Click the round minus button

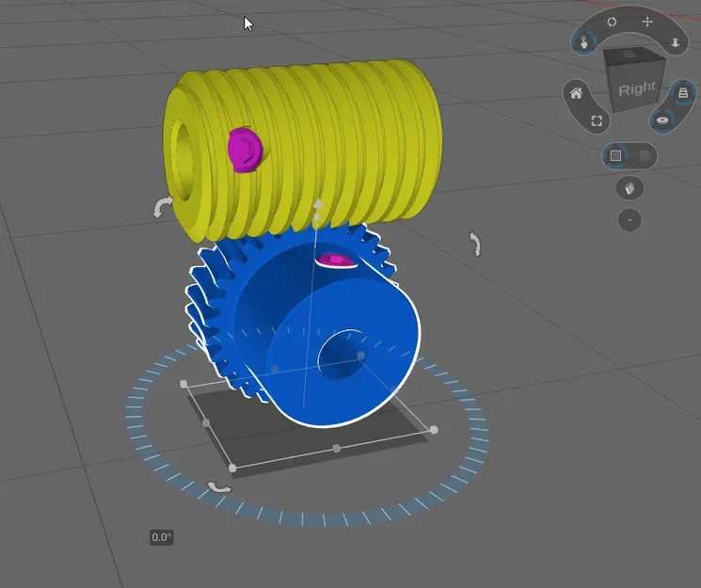[x=629, y=220]
